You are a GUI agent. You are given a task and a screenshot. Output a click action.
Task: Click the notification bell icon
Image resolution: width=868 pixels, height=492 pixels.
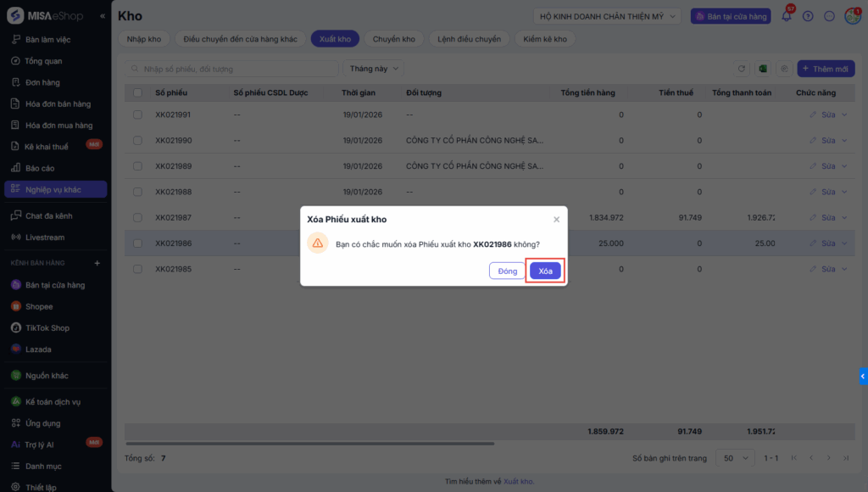pos(787,16)
